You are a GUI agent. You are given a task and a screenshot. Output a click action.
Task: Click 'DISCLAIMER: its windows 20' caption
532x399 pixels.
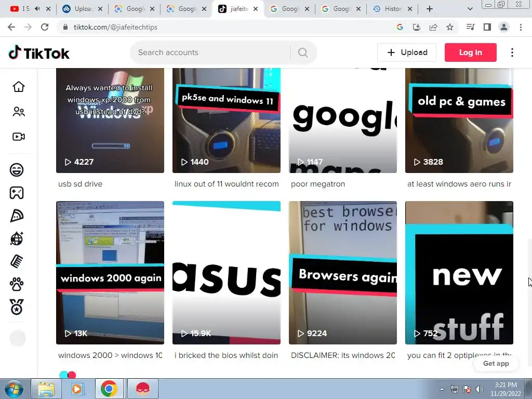point(343,355)
